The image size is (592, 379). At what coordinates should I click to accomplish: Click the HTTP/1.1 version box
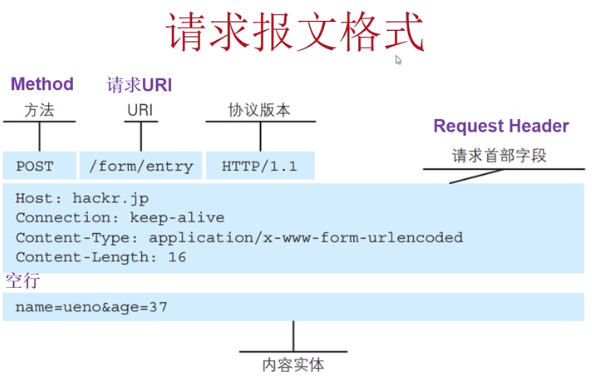tap(260, 166)
